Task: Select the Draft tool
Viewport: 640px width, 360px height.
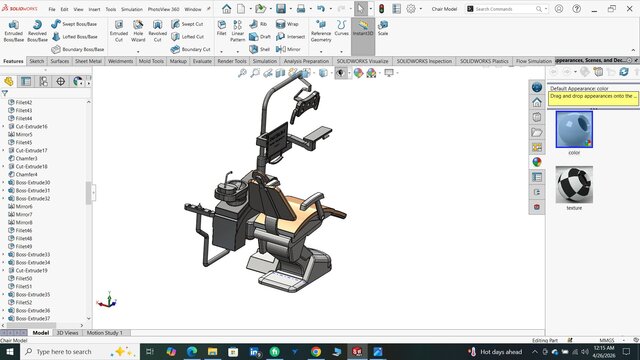Action: coord(260,37)
